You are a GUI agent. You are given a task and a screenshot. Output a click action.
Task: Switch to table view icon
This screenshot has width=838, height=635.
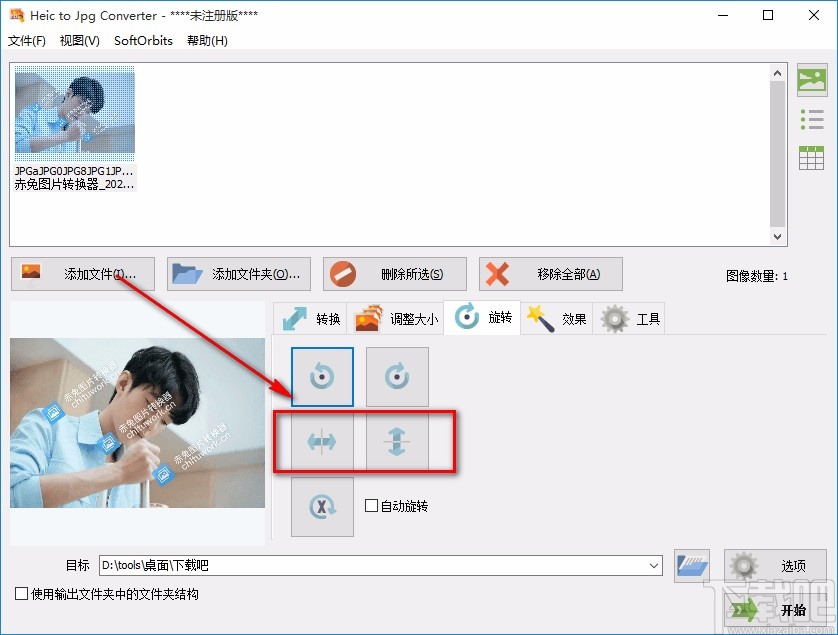coord(813,157)
